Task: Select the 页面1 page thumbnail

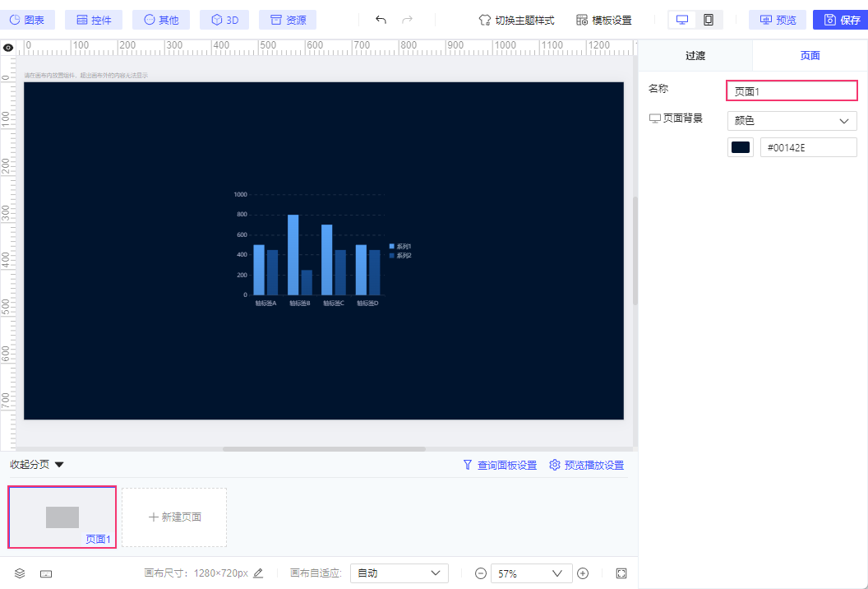Action: (62, 517)
